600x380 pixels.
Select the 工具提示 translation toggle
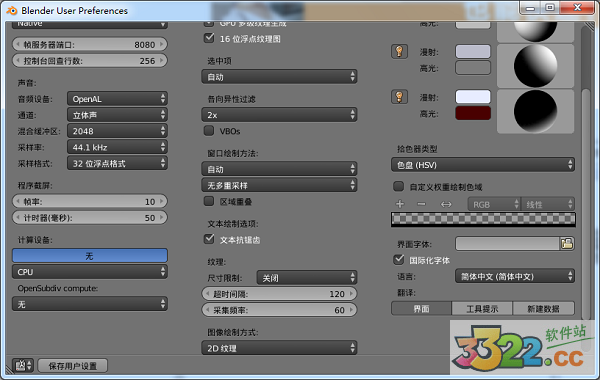[x=482, y=308]
